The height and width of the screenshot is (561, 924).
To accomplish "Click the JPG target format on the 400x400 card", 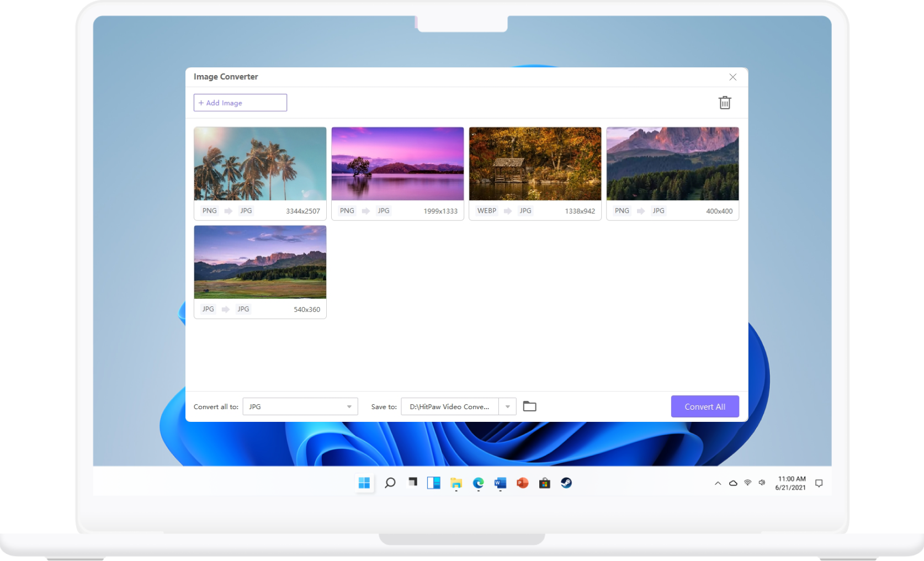I will pyautogui.click(x=659, y=211).
